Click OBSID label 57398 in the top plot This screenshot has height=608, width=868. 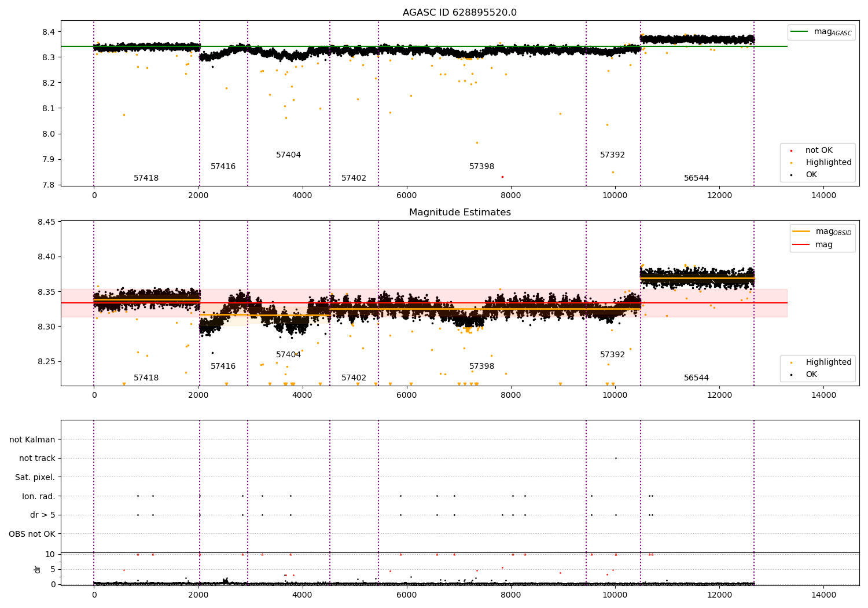[481, 167]
